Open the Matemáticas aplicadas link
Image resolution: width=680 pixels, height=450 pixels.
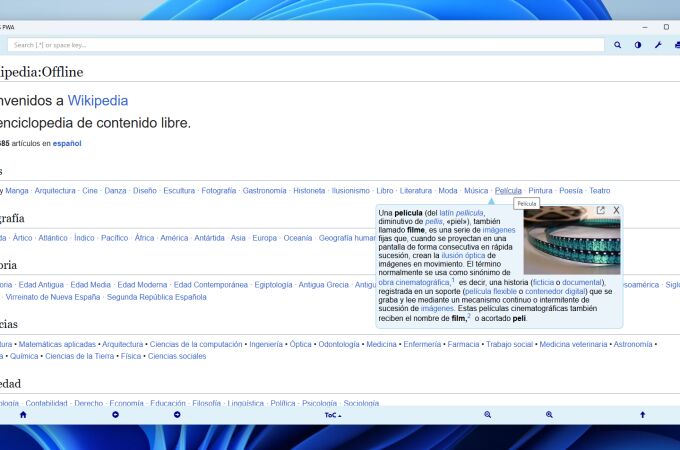click(x=57, y=344)
